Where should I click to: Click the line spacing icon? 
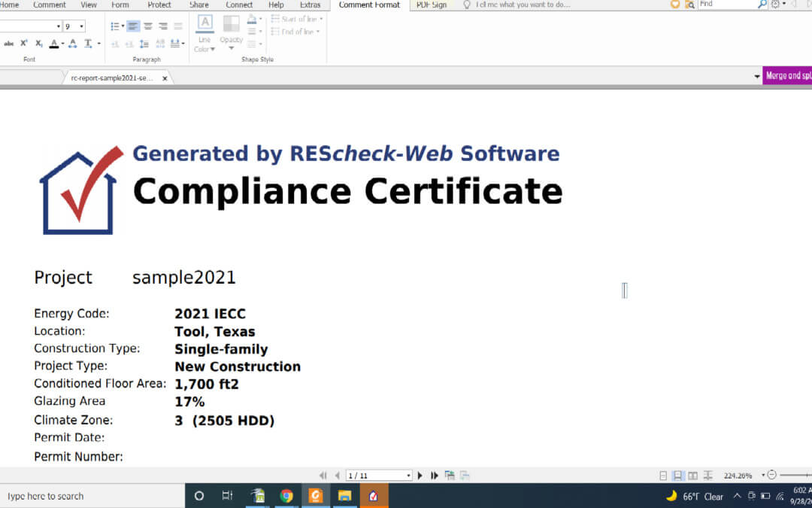(x=144, y=44)
